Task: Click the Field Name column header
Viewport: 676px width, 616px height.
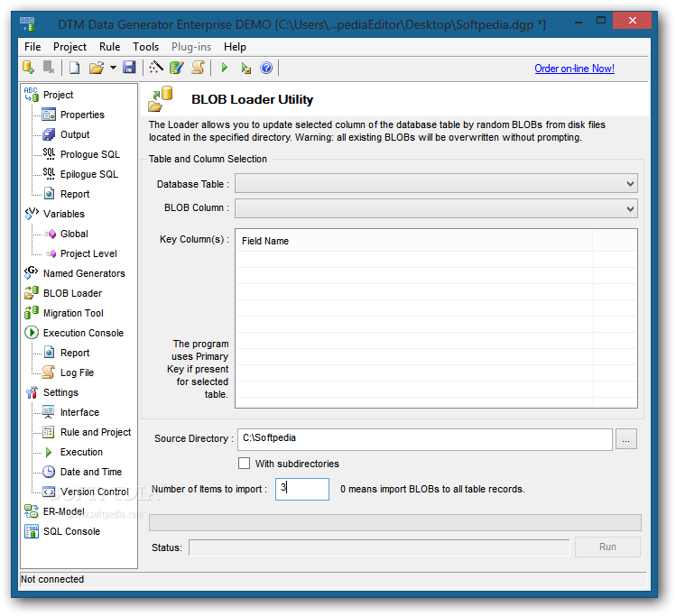Action: (414, 241)
